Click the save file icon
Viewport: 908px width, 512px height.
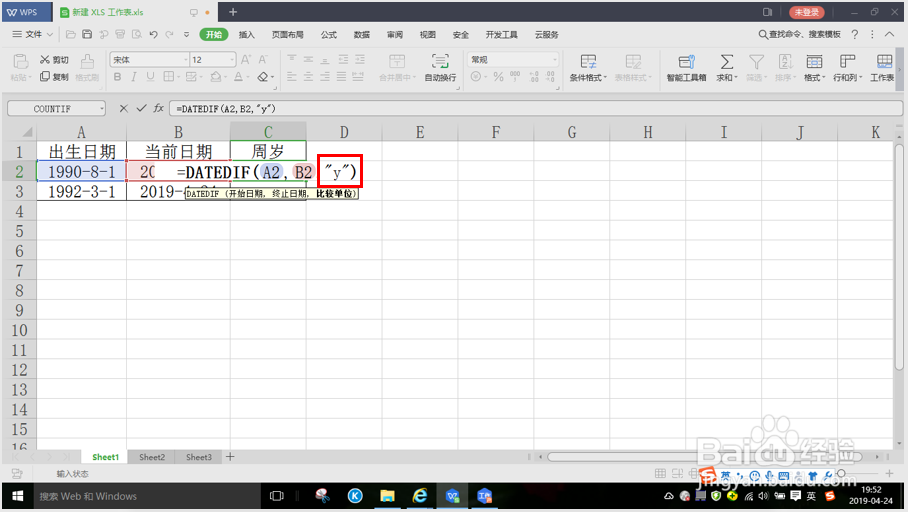click(87, 35)
